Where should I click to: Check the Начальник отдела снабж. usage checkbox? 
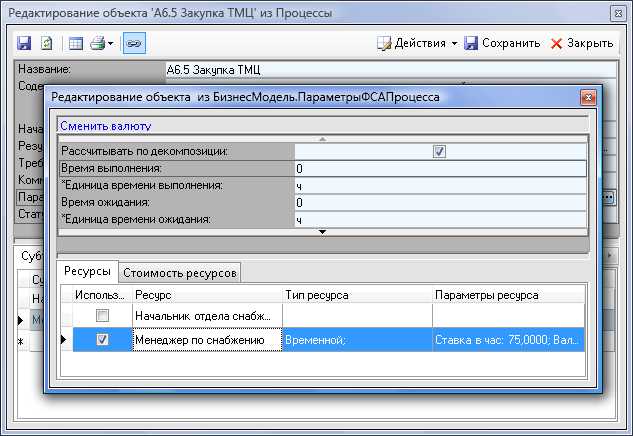[x=103, y=316]
